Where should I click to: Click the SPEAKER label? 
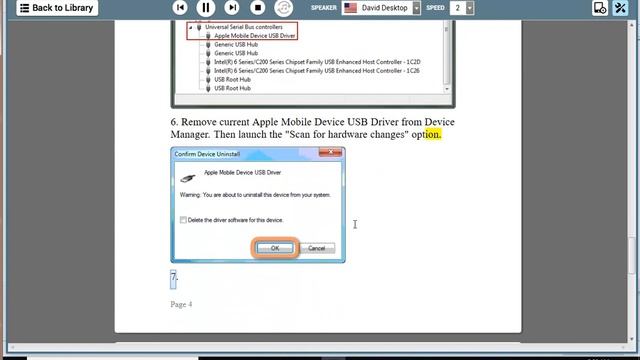point(324,8)
